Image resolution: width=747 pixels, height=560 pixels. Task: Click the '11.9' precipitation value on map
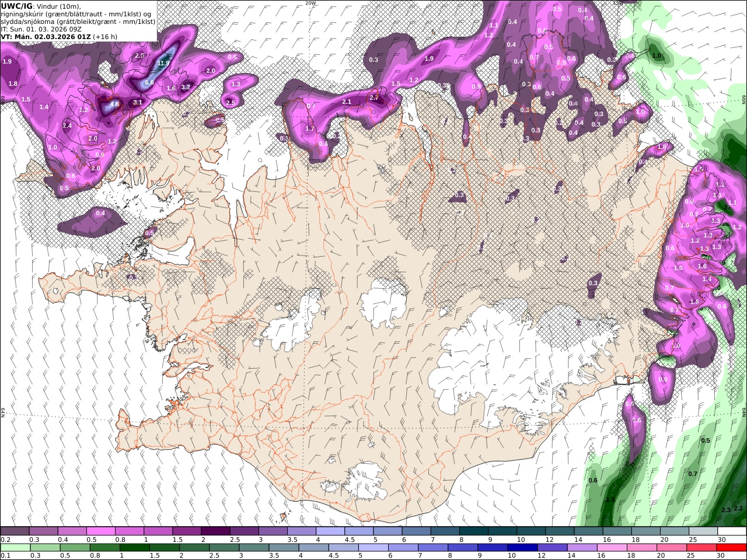[163, 63]
